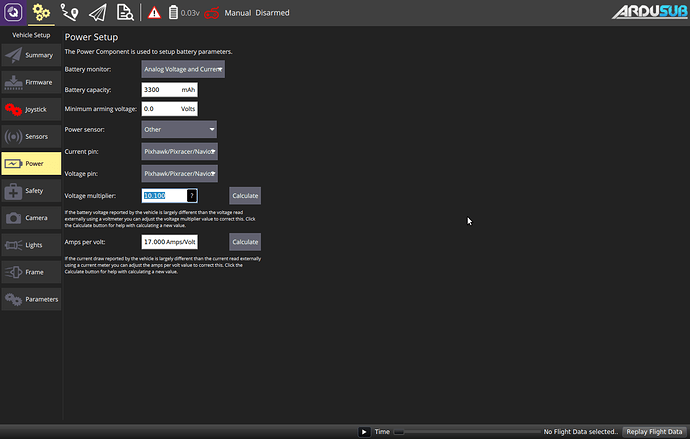690x439 pixels.
Task: Click the Frame vehicle icon
Action: [13, 272]
